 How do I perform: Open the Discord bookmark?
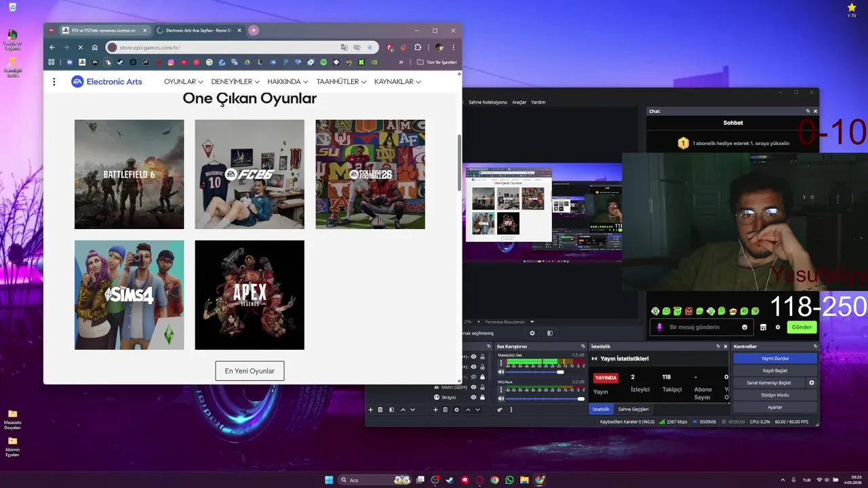69,62
